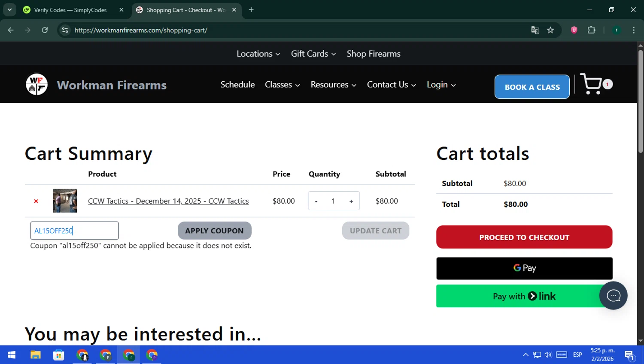This screenshot has width=644, height=364.
Task: Open the chat support bubble
Action: (x=613, y=295)
